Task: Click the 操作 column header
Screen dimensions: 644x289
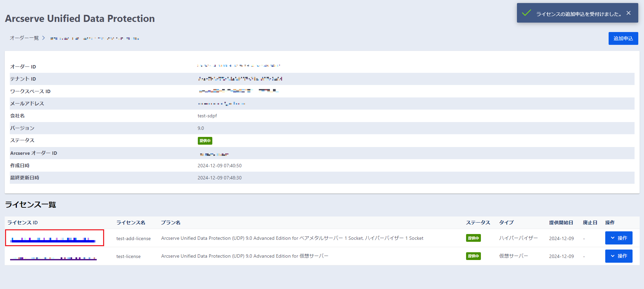Action: tap(610, 223)
